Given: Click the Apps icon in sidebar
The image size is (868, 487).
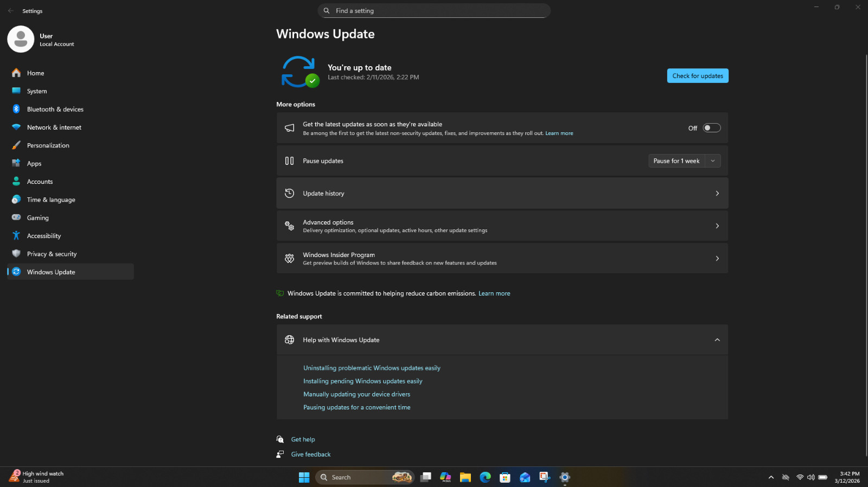Looking at the screenshot, I should [16, 163].
